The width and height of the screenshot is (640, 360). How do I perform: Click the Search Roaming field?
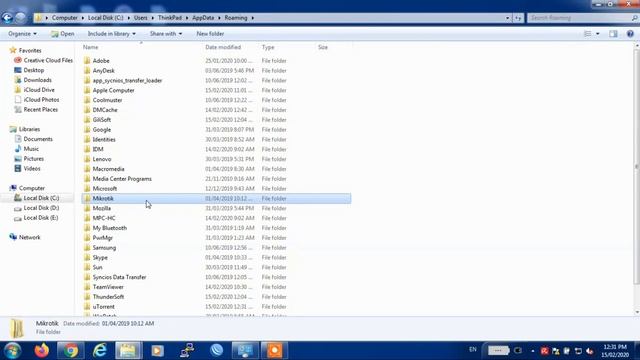[x=582, y=18]
